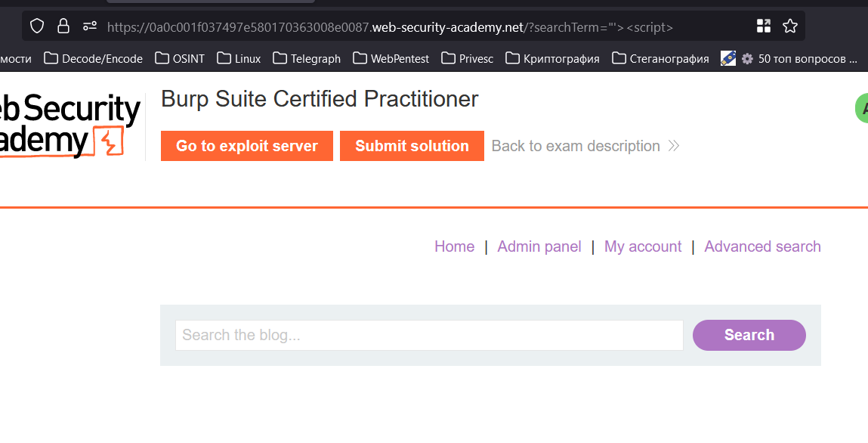Click the satellite bookmark icon
The height and width of the screenshot is (443, 868).
(727, 58)
